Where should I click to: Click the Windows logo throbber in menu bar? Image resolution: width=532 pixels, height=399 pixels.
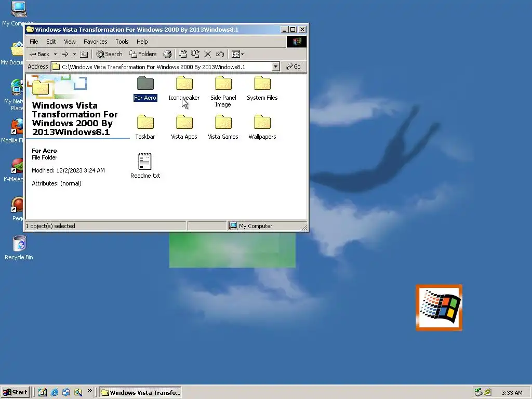(x=297, y=42)
